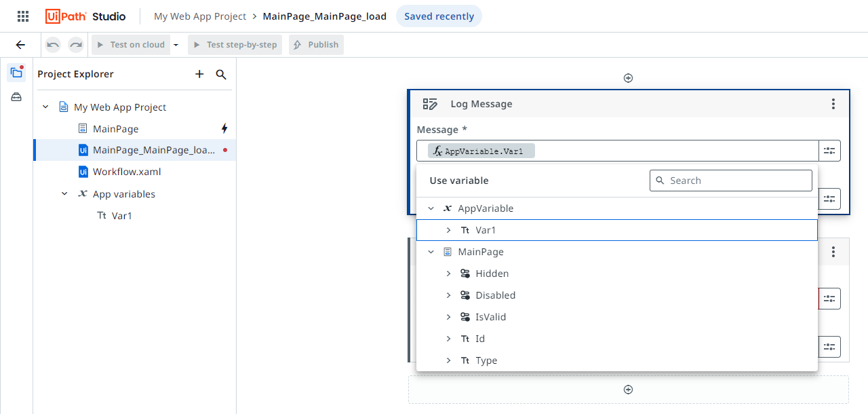Collapse the My Web App Project tree
The image size is (868, 414).
point(45,107)
